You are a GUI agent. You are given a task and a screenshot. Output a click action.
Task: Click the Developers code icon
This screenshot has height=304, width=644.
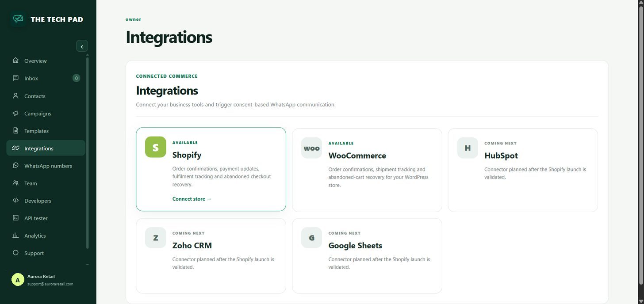pyautogui.click(x=16, y=201)
